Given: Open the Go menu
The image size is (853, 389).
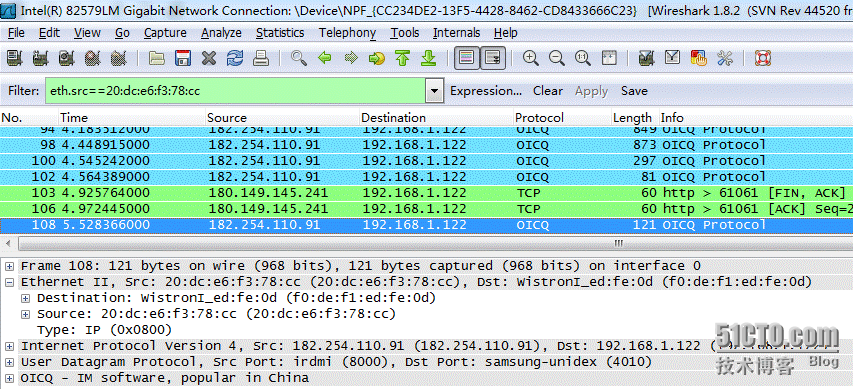Looking at the screenshot, I should 122,33.
